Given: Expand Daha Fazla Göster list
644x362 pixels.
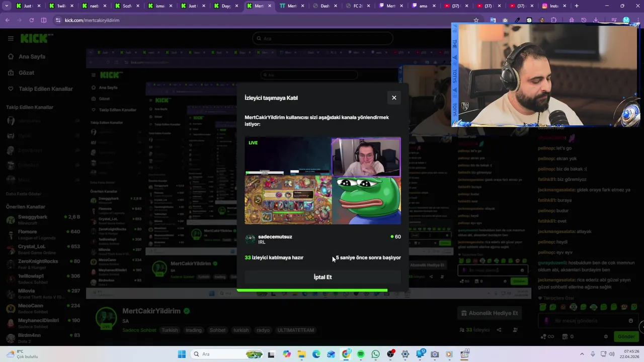Looking at the screenshot, I should pyautogui.click(x=24, y=194).
